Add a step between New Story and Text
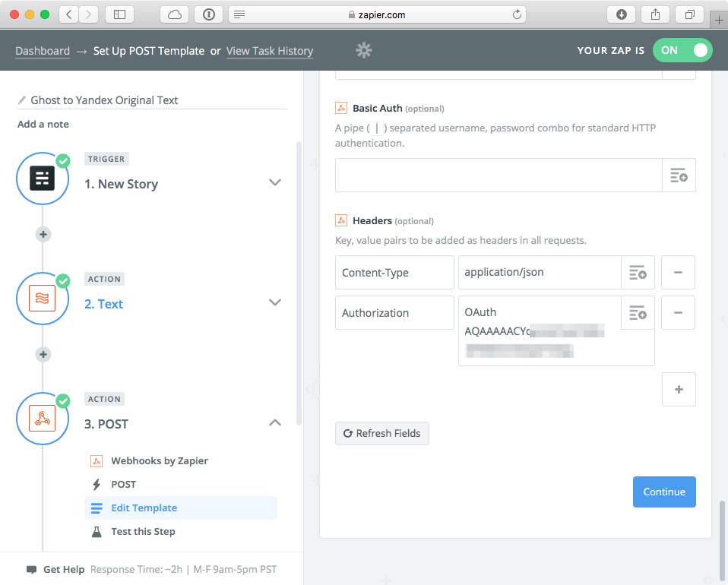The height and width of the screenshot is (585, 728). click(x=43, y=234)
